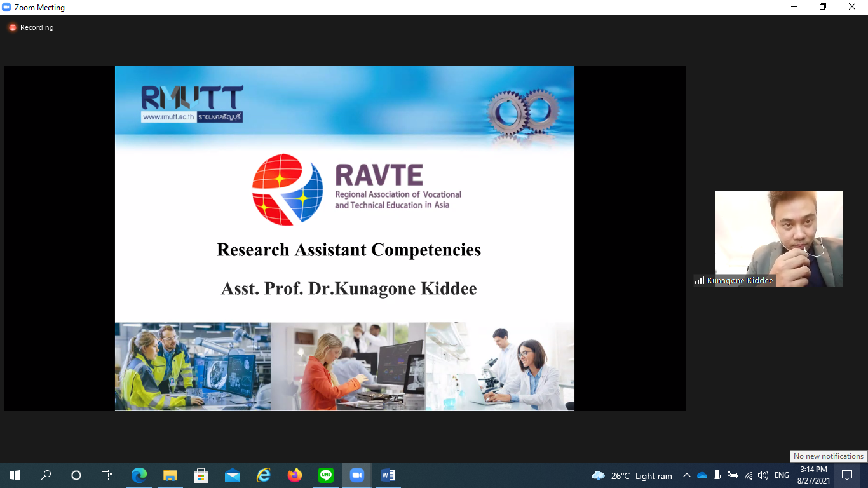The image size is (868, 488).
Task: Show hidden tray icons chevron
Action: [x=686, y=475]
